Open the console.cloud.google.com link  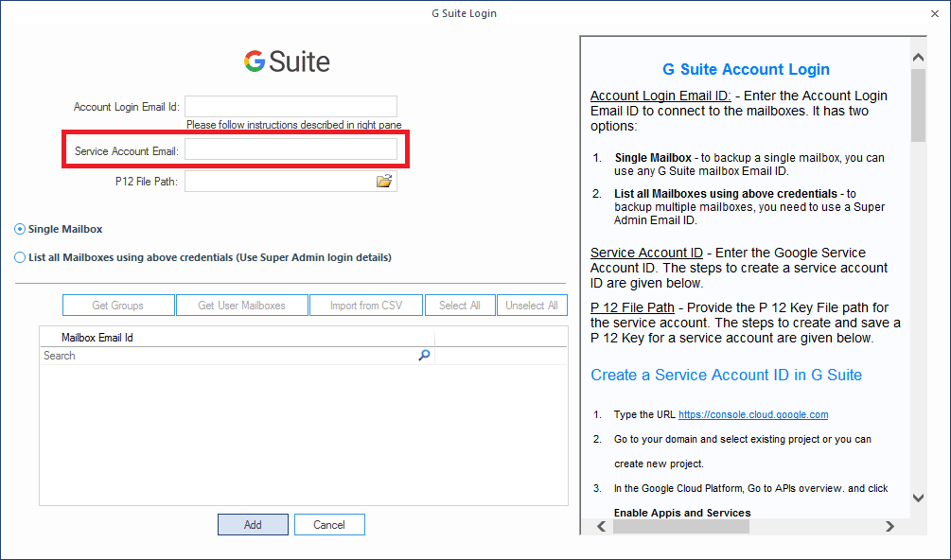pyautogui.click(x=753, y=414)
